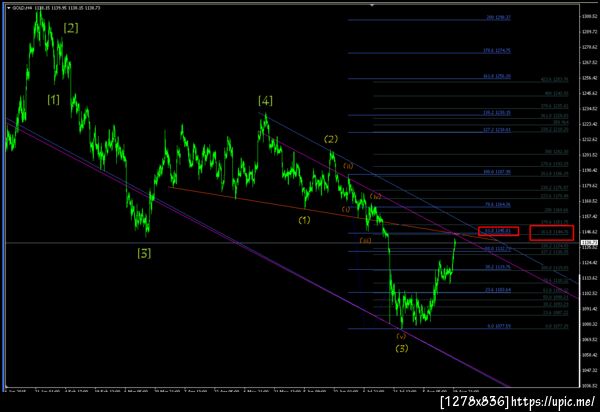Select the (iii) sub-wave label
The height and width of the screenshot is (412, 600).
[x=365, y=241]
